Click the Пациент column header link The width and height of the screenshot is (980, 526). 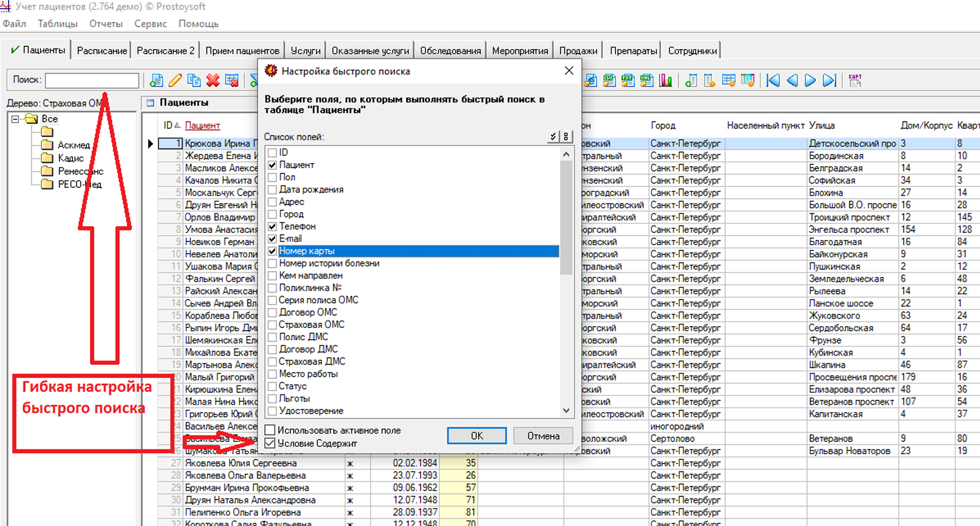(202, 125)
